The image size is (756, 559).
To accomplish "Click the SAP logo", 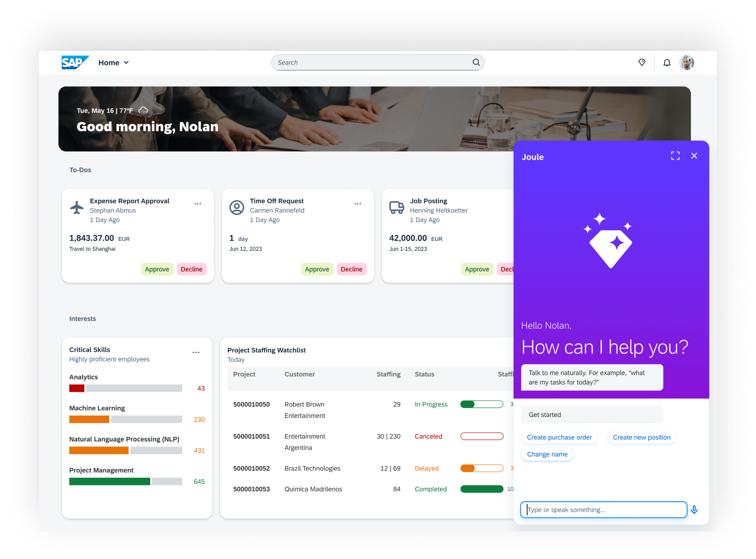I will tap(75, 63).
